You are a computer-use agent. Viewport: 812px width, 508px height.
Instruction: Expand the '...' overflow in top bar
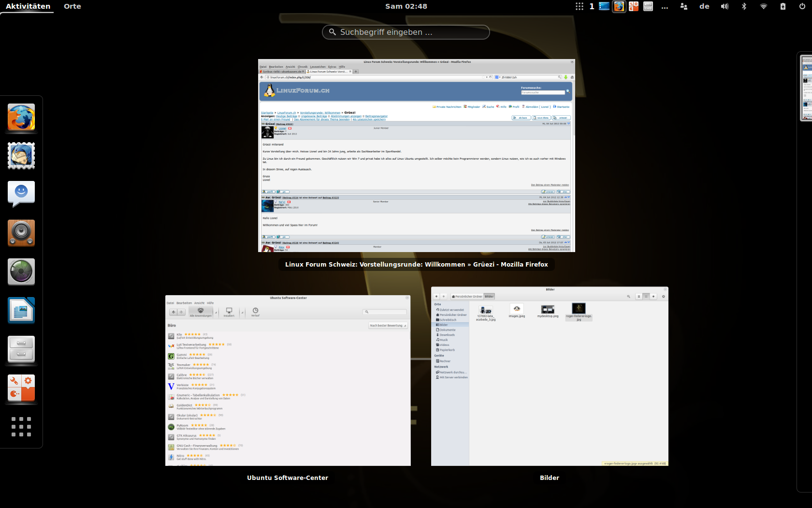click(x=665, y=6)
